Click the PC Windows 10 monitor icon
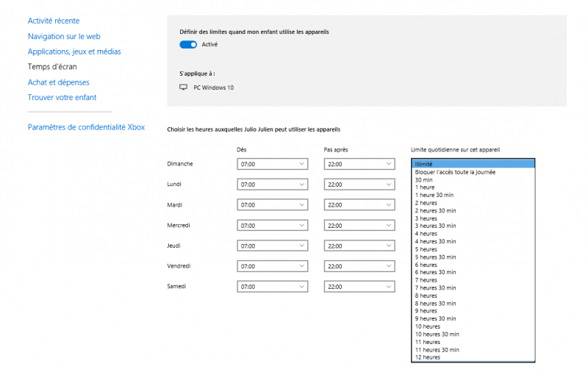This screenshot has height=372, width=588. click(x=184, y=87)
